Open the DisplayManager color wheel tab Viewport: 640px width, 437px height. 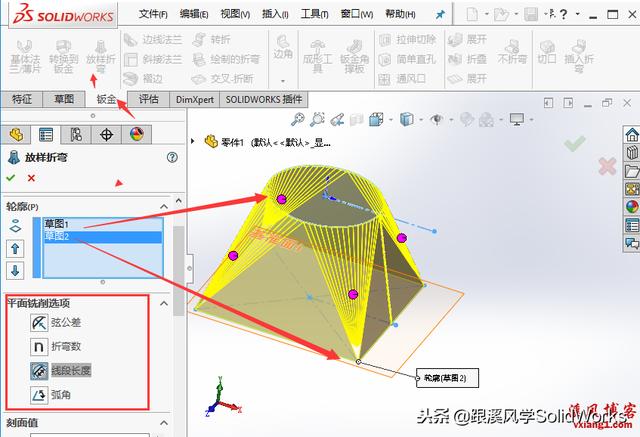tap(136, 135)
